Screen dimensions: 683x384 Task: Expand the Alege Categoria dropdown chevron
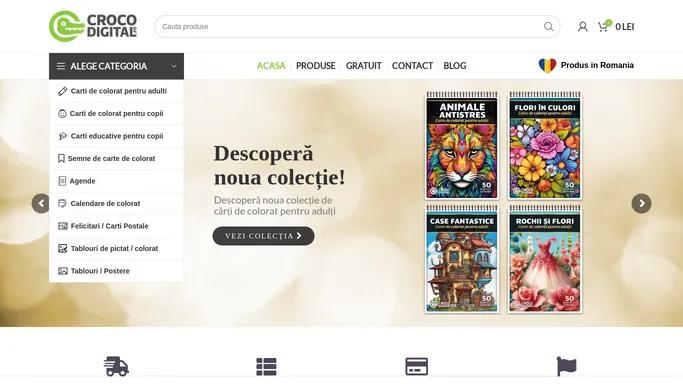[x=174, y=66]
